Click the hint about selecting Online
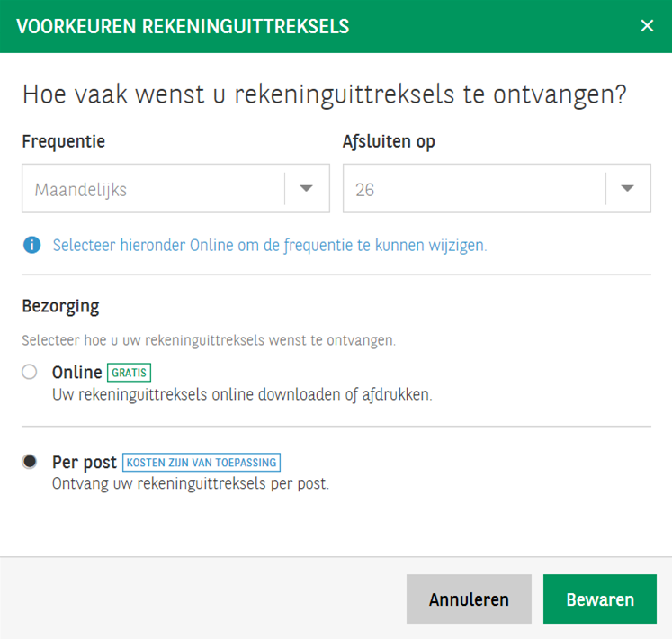Screen dimensions: 672x639 point(270,245)
